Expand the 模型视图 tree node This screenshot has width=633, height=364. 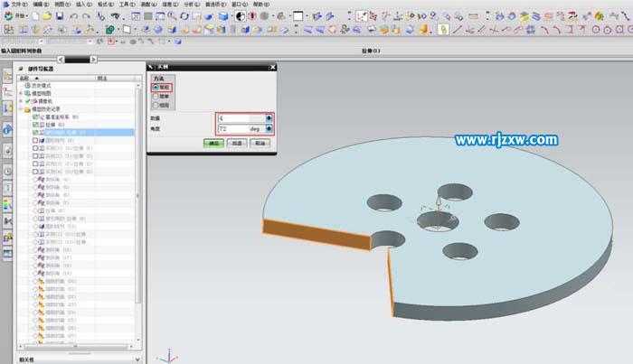pos(21,93)
